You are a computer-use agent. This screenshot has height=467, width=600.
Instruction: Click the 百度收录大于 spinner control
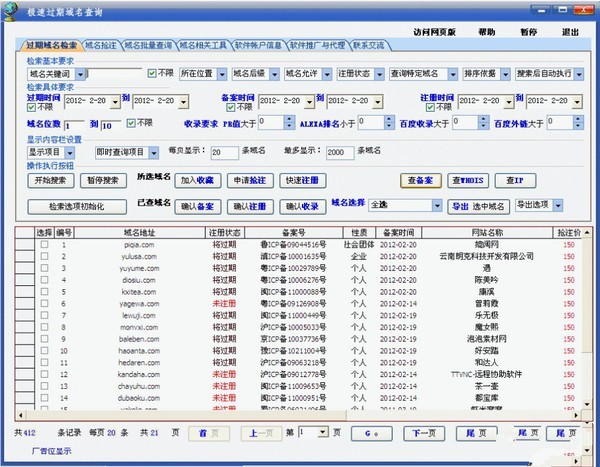484,123
